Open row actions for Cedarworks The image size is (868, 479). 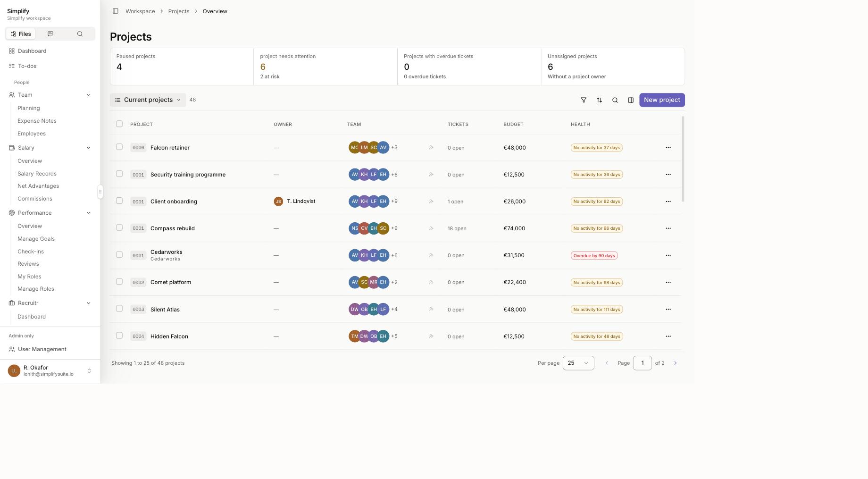pyautogui.click(x=668, y=255)
